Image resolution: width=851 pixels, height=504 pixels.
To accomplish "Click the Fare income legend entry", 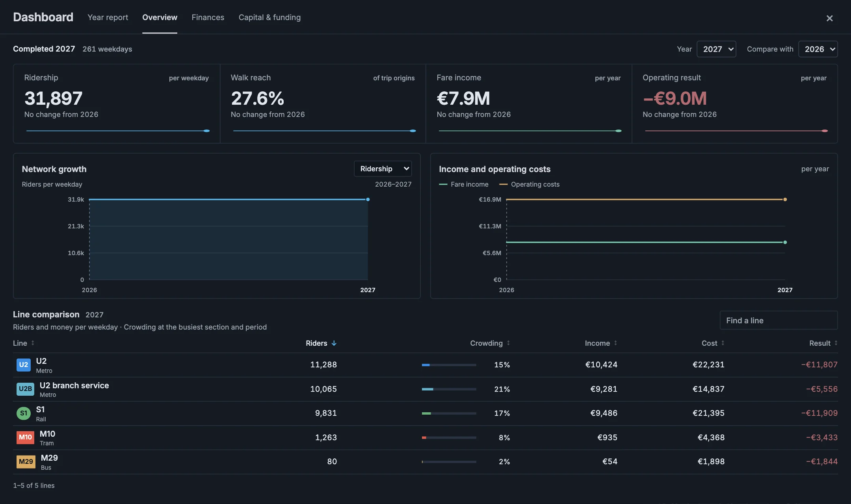I will (464, 184).
